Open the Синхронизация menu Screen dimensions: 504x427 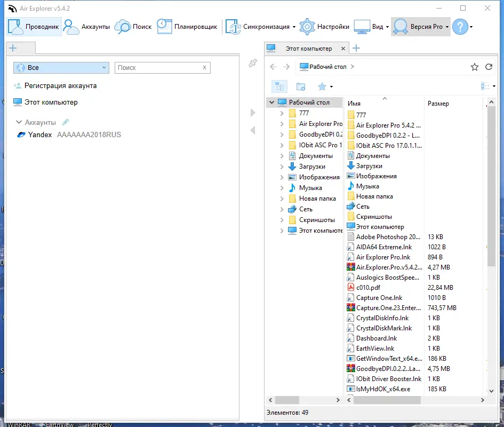[x=260, y=27]
